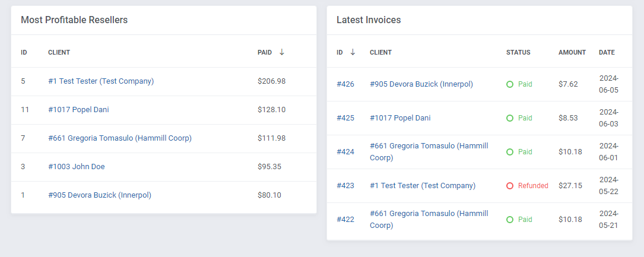Open #905 Devora Buzick in Latest Invoices
The width and height of the screenshot is (644, 257).
(421, 84)
